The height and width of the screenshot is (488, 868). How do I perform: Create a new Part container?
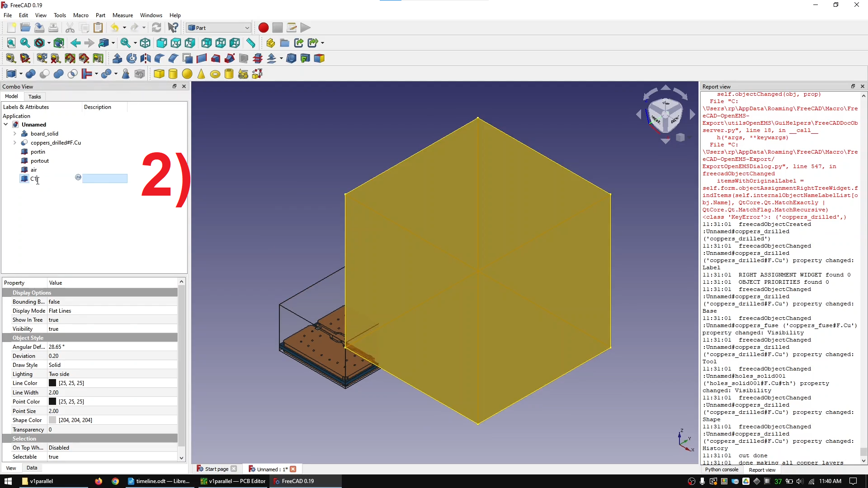(270, 43)
